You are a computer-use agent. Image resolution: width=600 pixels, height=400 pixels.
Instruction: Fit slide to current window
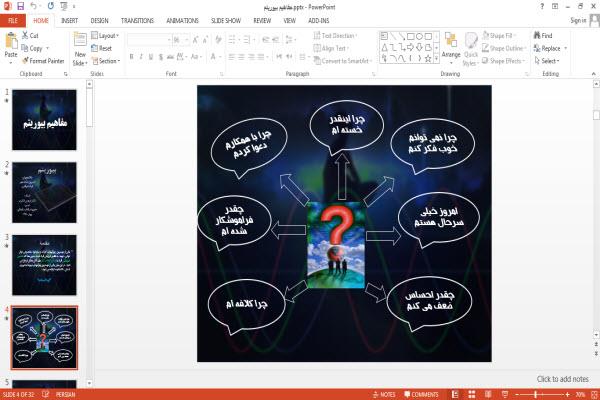(x=595, y=394)
